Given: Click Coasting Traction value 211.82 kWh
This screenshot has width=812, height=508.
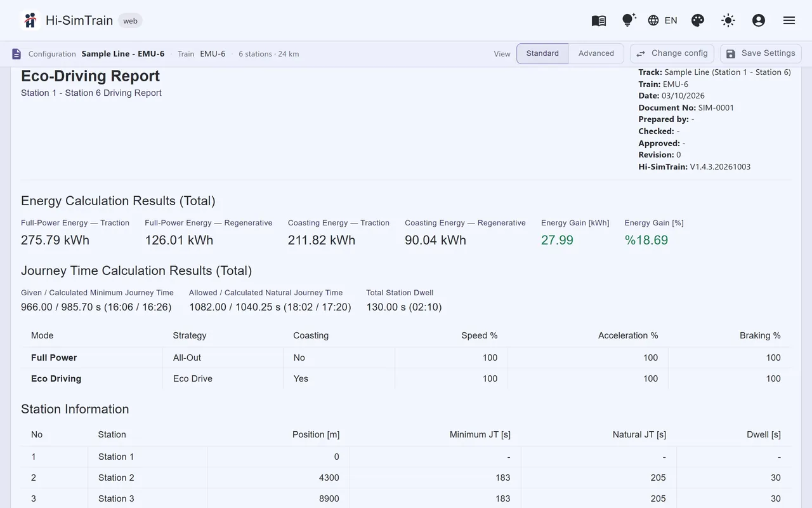Looking at the screenshot, I should pos(322,240).
